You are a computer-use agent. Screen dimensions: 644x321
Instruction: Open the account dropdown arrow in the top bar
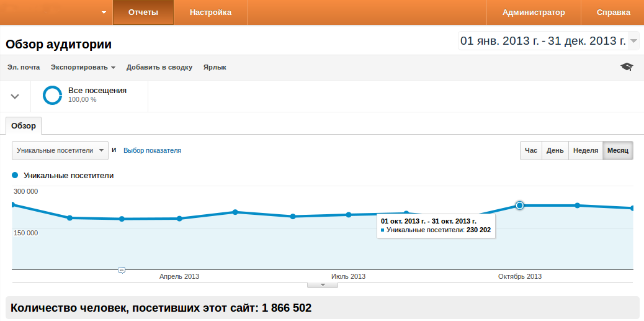(x=103, y=12)
